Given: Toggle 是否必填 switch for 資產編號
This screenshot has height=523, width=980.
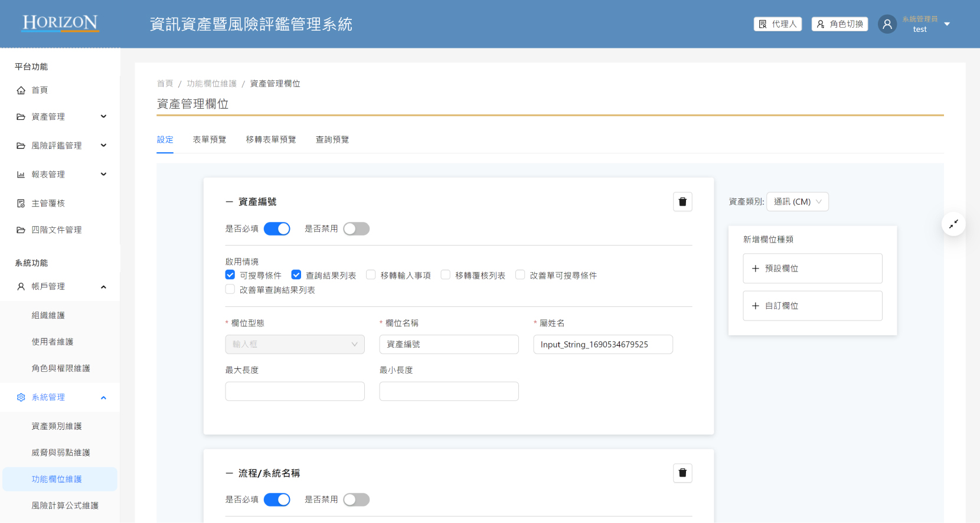Looking at the screenshot, I should coord(276,229).
